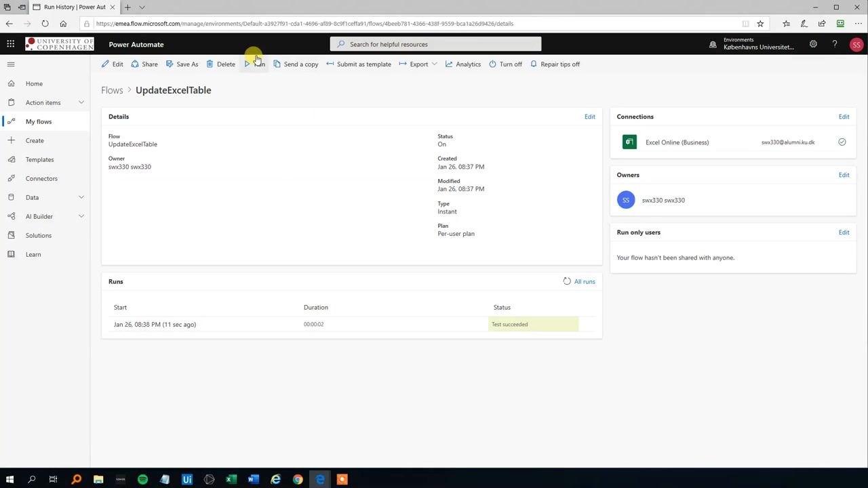Image resolution: width=868 pixels, height=488 pixels.
Task: Open Action items in sidebar
Action: click(43, 102)
